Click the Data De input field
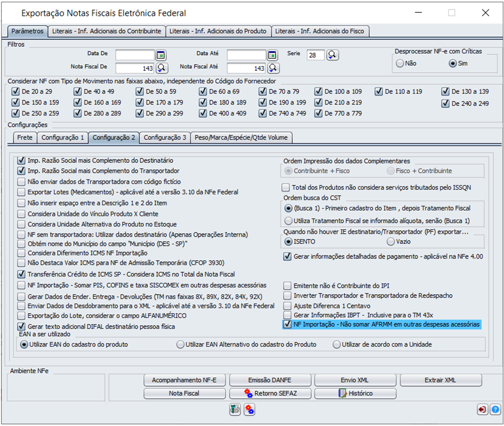This screenshot has width=504, height=426. click(x=135, y=55)
